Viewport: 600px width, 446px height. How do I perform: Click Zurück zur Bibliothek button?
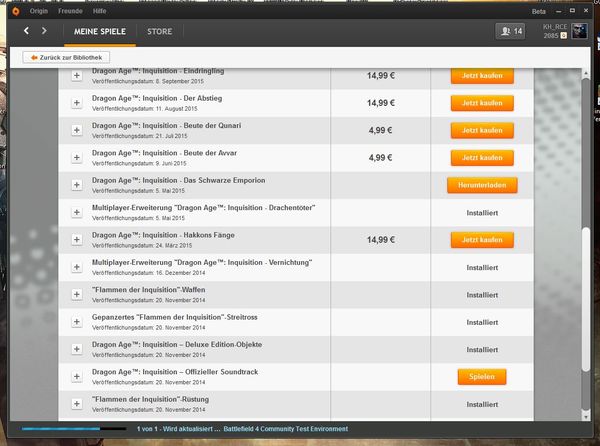click(65, 58)
